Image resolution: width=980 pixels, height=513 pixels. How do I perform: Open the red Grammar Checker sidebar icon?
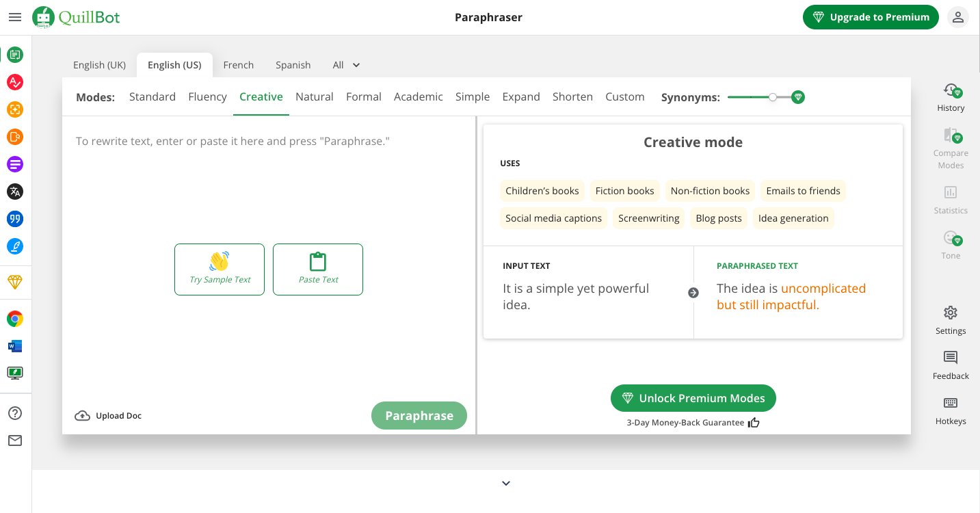click(x=15, y=82)
